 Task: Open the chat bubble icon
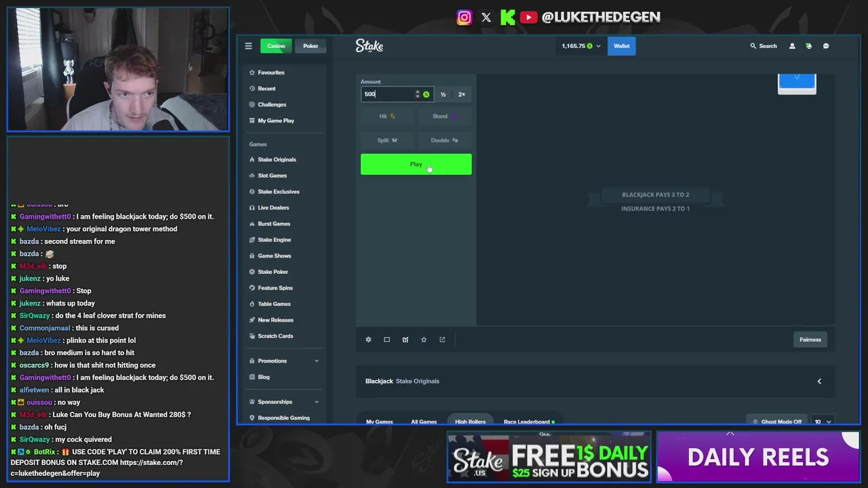826,46
